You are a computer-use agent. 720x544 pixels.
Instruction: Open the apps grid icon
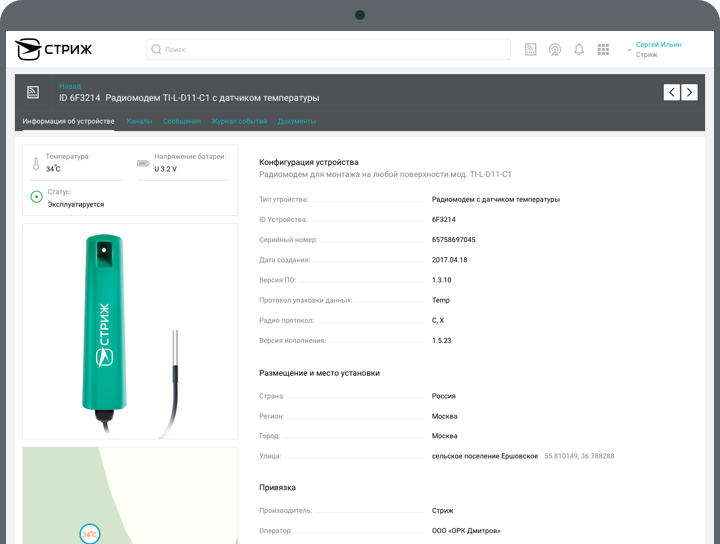tap(603, 49)
